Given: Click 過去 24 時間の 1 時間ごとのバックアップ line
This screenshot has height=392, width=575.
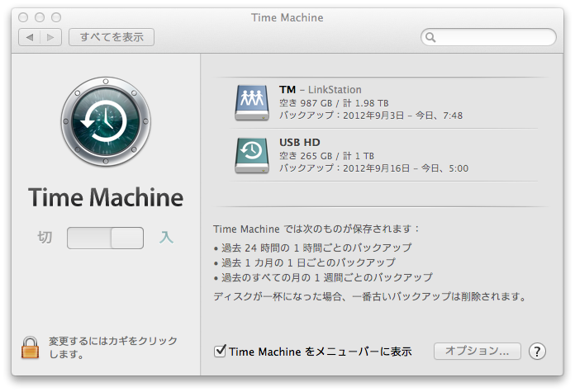Looking at the screenshot, I should pos(312,248).
